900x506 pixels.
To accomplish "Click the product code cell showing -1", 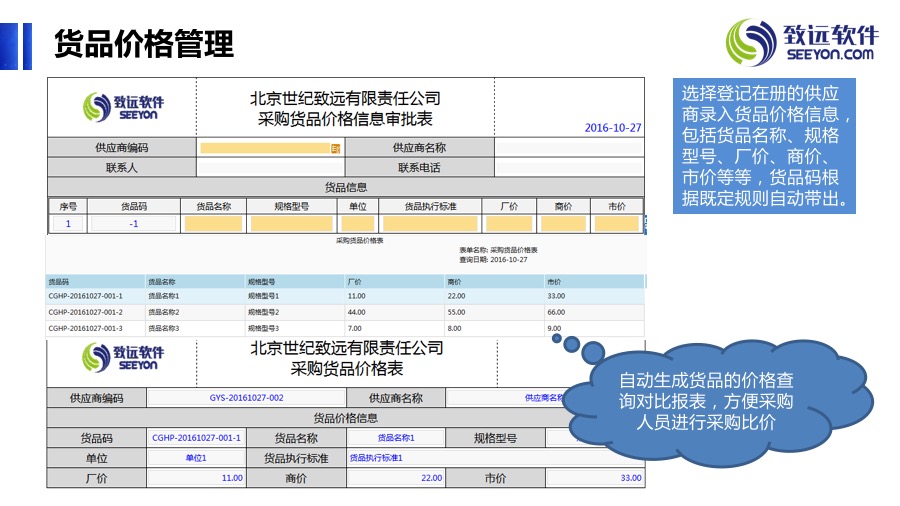I will 134,224.
